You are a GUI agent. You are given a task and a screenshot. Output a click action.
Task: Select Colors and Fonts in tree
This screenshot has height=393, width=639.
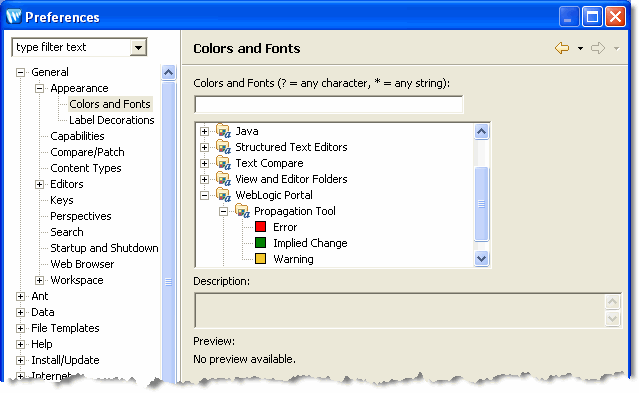110,104
